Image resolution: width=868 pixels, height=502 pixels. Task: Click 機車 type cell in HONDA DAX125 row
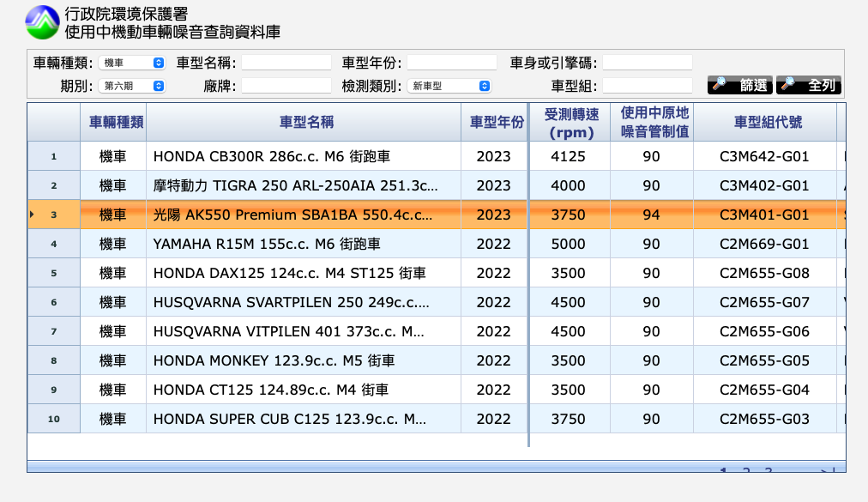(x=113, y=273)
